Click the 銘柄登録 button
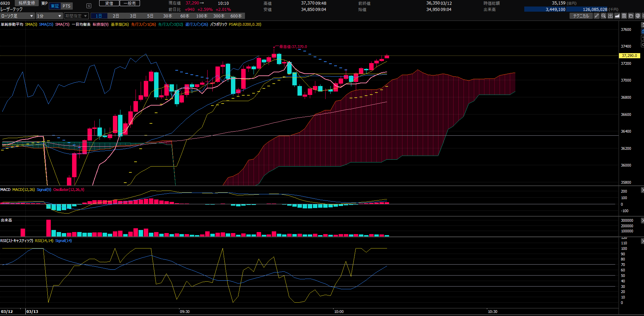Screen dimensions: 644x316 [27, 3]
